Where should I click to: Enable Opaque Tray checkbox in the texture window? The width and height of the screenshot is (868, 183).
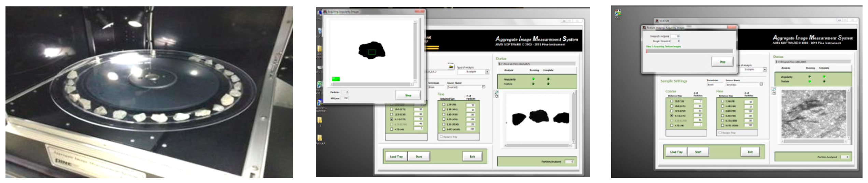click(x=720, y=133)
